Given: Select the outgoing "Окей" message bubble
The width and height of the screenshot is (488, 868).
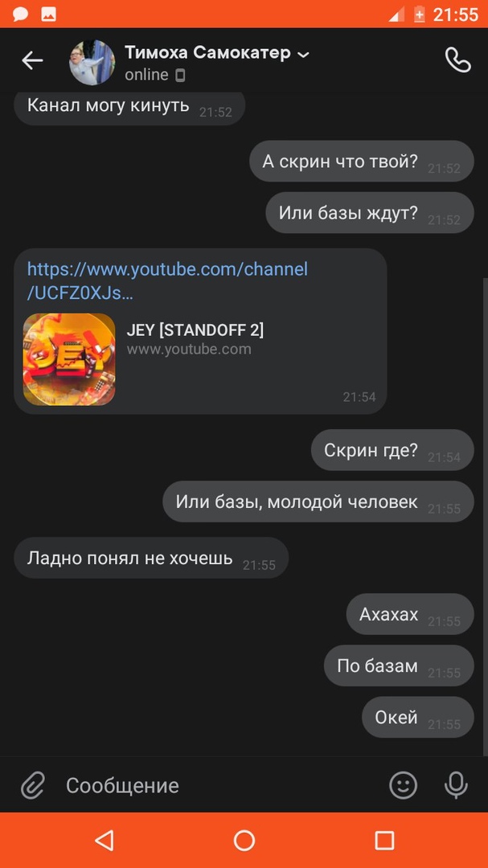Looking at the screenshot, I should coord(417,717).
